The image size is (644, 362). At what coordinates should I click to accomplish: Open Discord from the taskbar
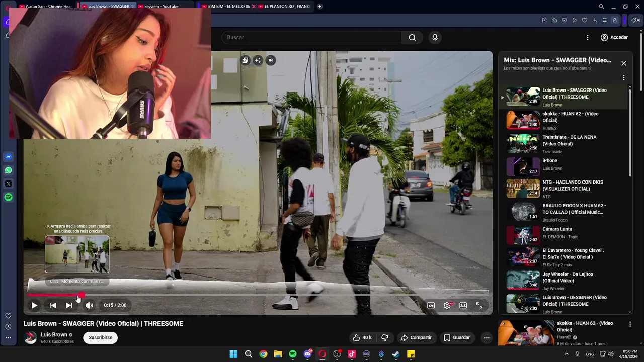pos(307,354)
